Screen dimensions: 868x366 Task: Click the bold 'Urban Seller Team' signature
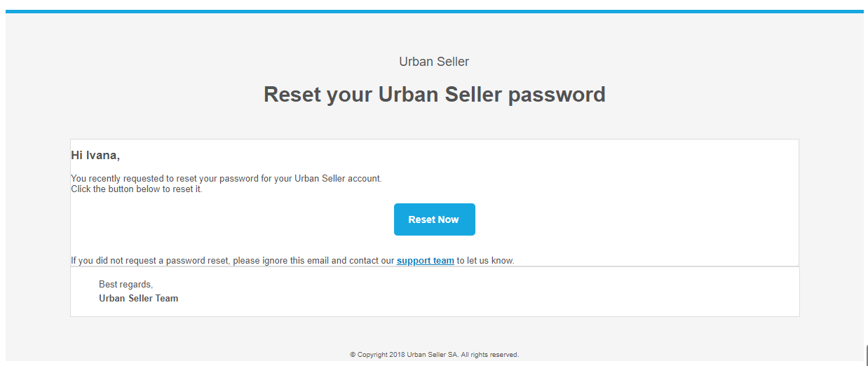click(138, 299)
